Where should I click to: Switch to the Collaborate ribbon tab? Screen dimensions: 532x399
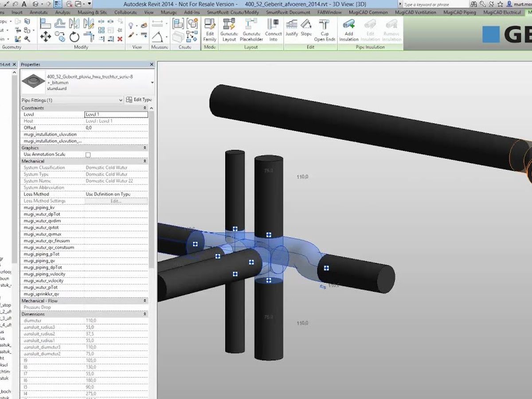[x=125, y=12]
